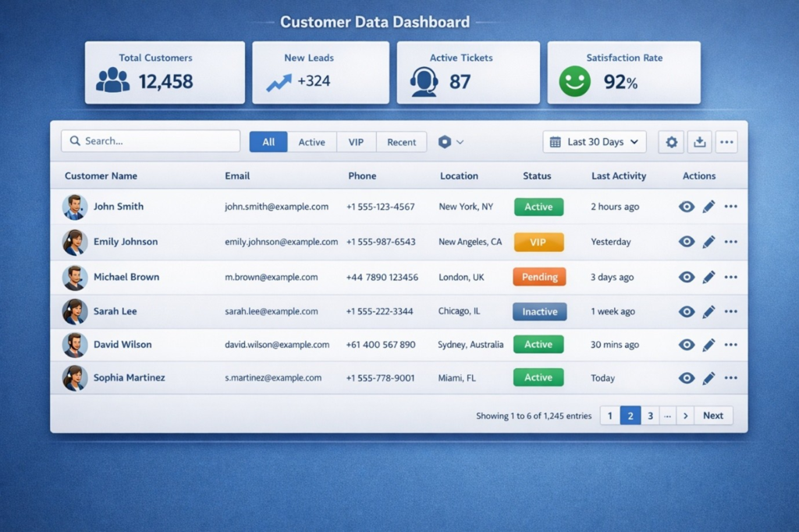799x532 pixels.
Task: Open more actions for Sarah Lee
Action: [x=730, y=311]
